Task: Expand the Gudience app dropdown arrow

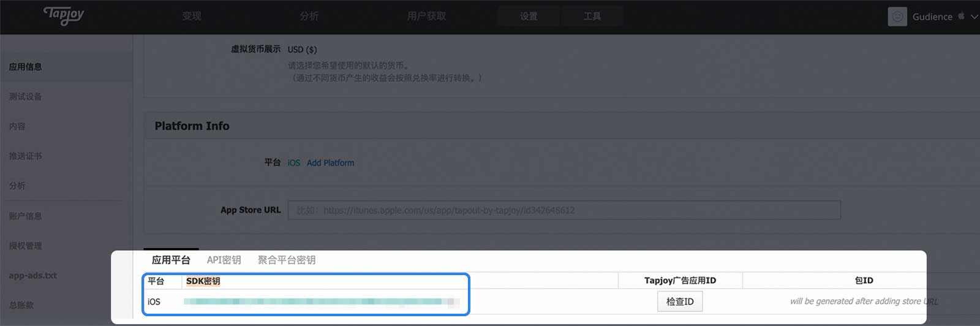Action: point(974,17)
